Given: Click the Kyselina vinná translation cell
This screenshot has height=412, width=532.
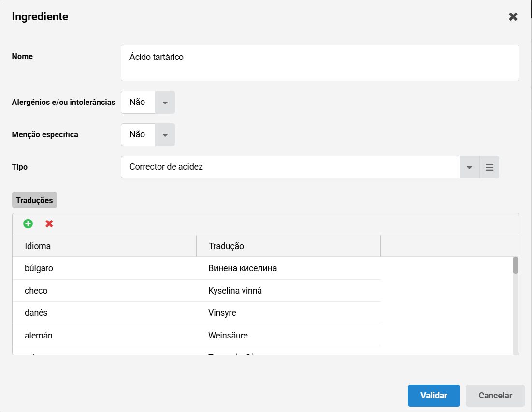Looking at the screenshot, I should (288, 291).
